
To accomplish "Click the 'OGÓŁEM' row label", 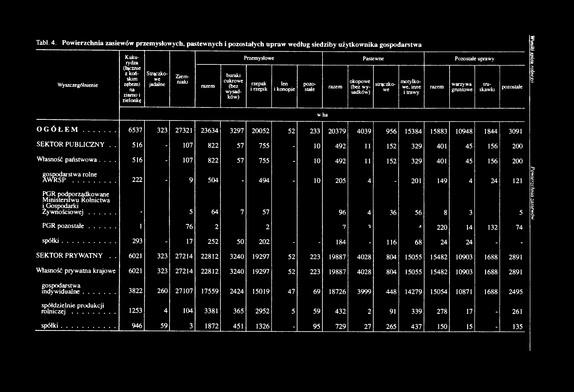I will tap(57, 129).
